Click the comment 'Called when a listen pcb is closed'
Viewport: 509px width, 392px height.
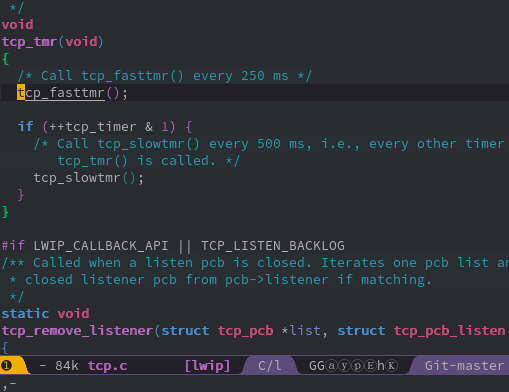[169, 263]
